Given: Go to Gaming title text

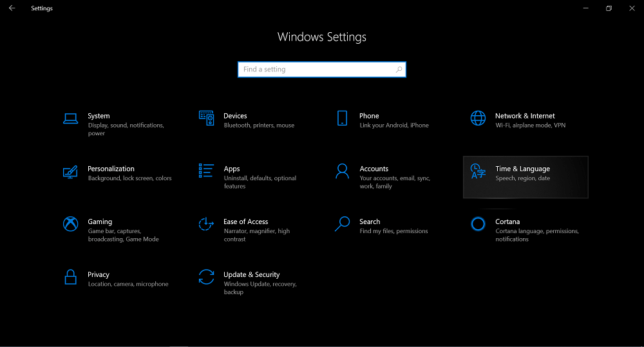Looking at the screenshot, I should (100, 221).
